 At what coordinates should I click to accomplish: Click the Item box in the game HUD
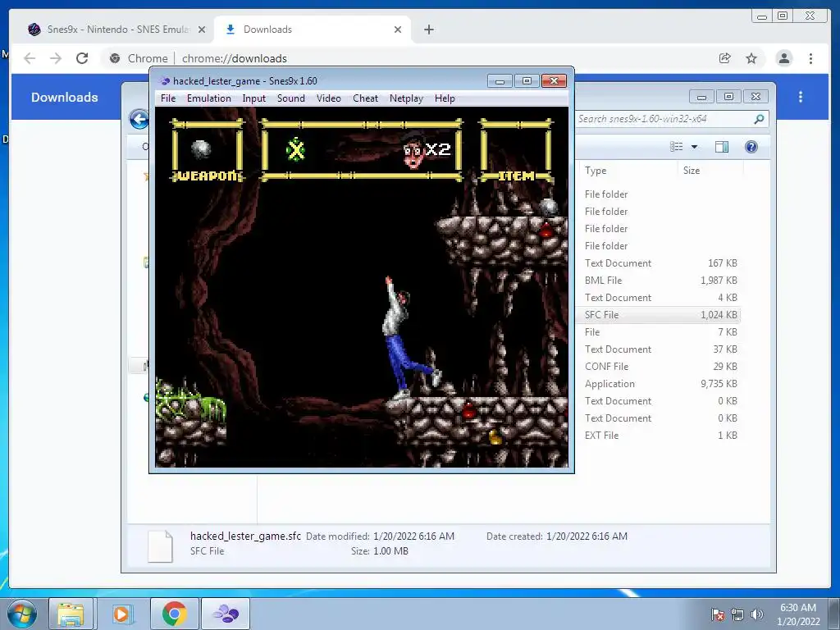[517, 151]
